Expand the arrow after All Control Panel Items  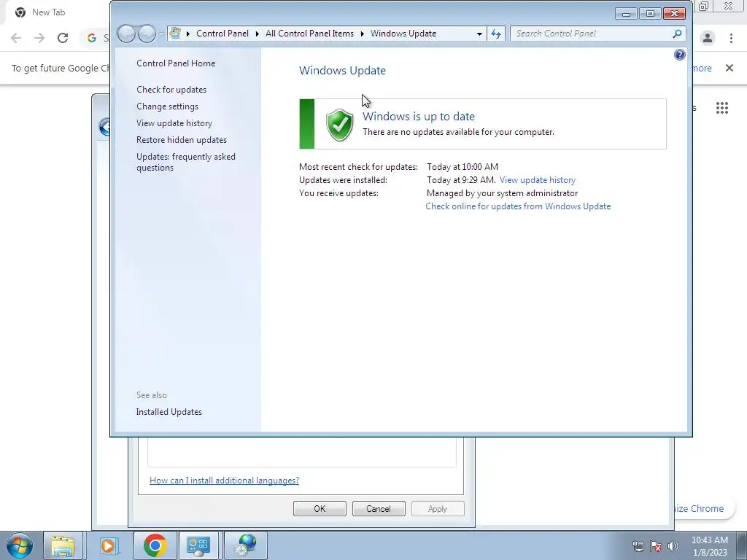(x=362, y=34)
